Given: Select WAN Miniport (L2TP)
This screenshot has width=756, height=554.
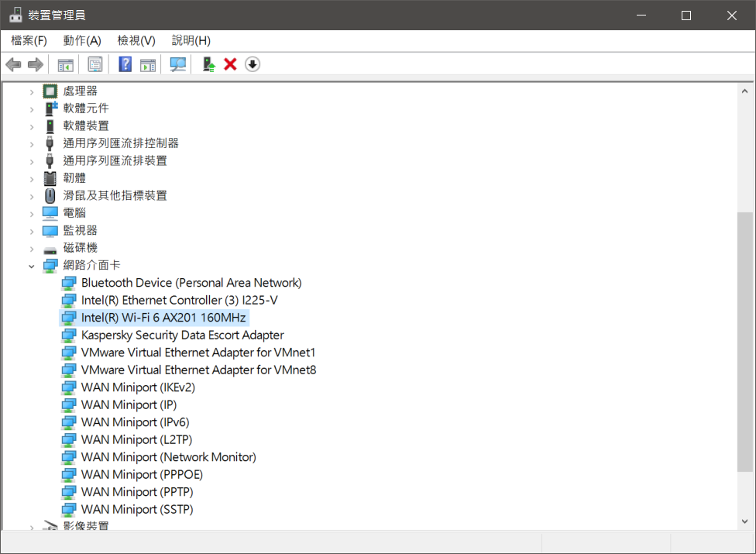Looking at the screenshot, I should pos(136,440).
